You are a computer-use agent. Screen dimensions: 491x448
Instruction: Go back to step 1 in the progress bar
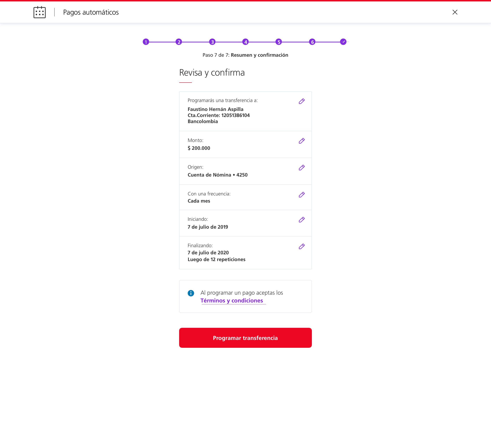pos(146,42)
